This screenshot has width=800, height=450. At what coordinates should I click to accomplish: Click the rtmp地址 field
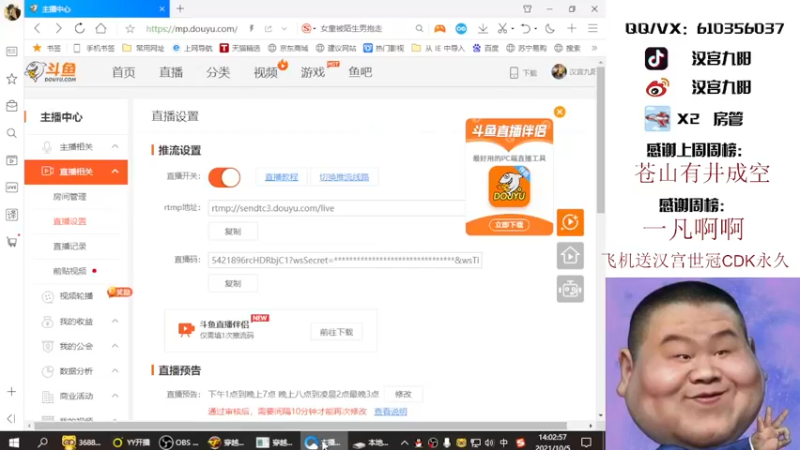pos(337,208)
